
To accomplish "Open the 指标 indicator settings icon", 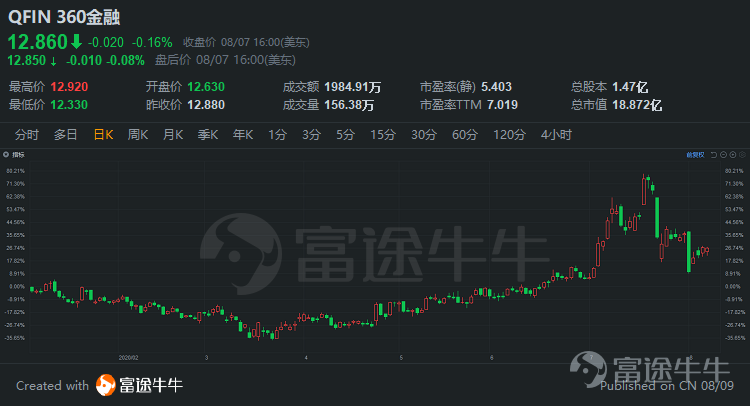I will pyautogui.click(x=6, y=154).
